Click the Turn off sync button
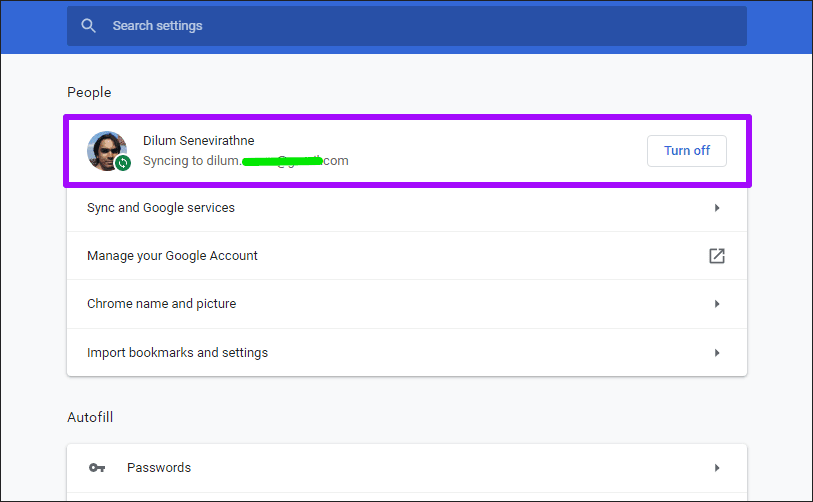 686,151
